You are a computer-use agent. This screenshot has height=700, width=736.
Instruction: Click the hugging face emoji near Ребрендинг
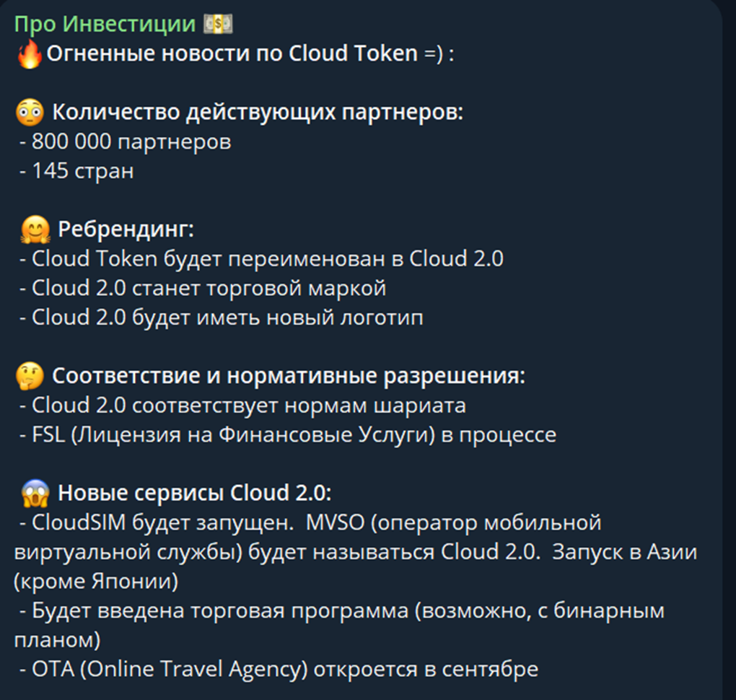(x=36, y=230)
